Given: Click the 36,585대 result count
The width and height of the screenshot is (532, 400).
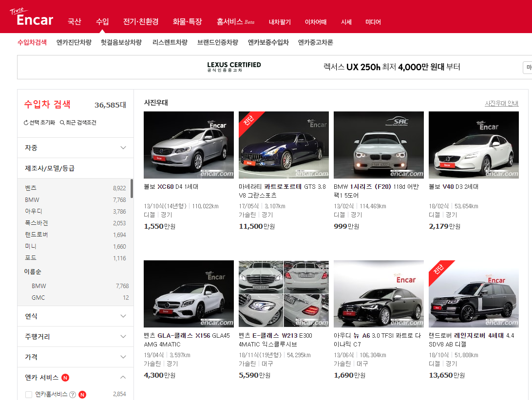Looking at the screenshot, I should tap(110, 105).
